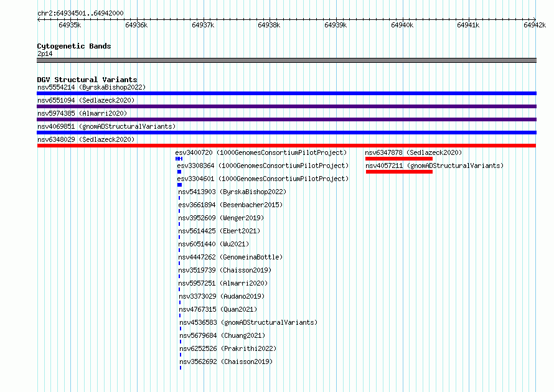The height and width of the screenshot is (392, 554).
Task: Click the nsv5554214 (ByrskaBishop2022) label
Action: pos(92,87)
